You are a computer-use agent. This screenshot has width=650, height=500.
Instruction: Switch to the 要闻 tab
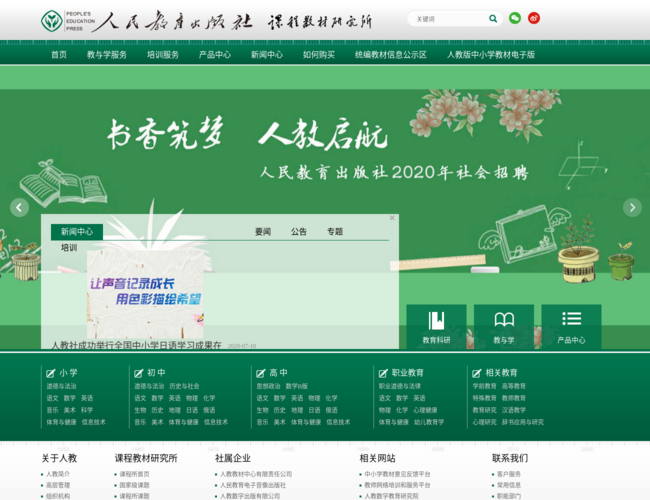tap(263, 232)
